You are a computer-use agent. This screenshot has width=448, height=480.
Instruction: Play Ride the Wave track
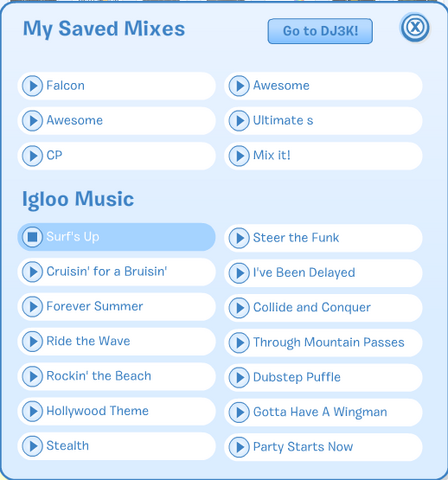pyautogui.click(x=32, y=341)
